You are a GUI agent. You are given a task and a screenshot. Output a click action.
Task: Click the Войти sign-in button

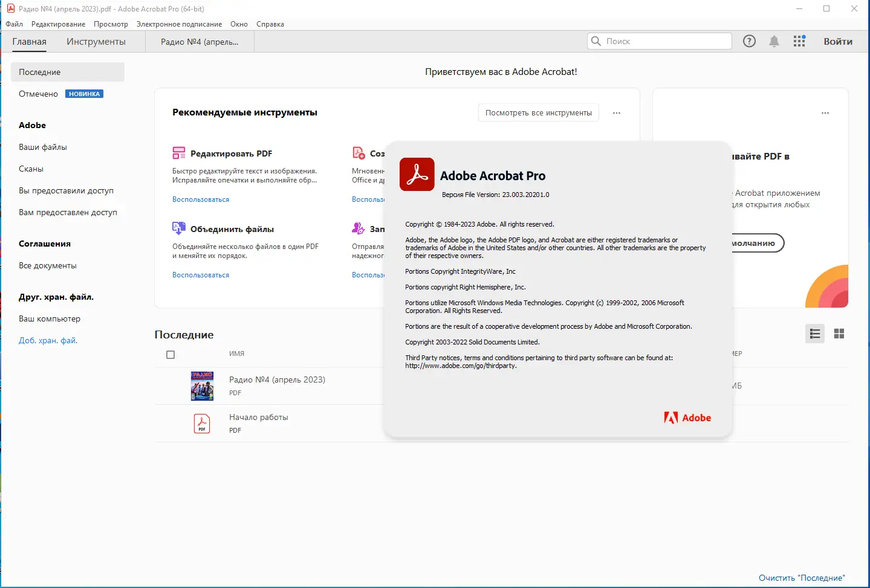[838, 42]
